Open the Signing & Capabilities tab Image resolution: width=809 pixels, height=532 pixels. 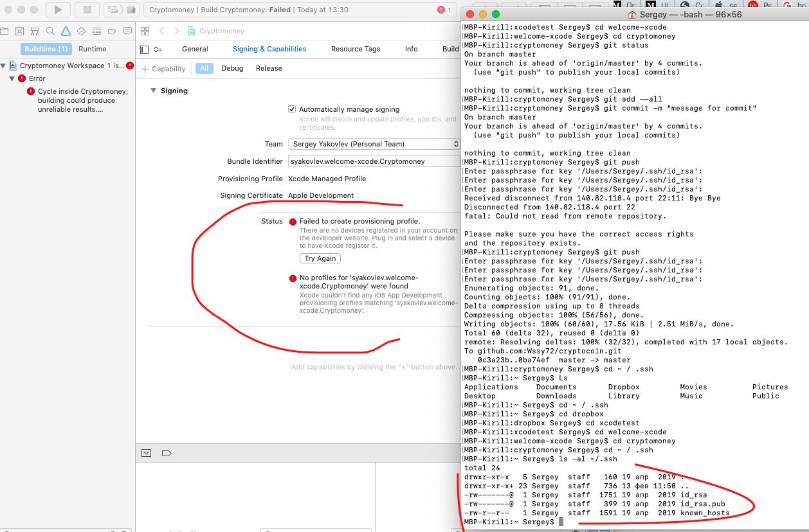click(x=269, y=49)
